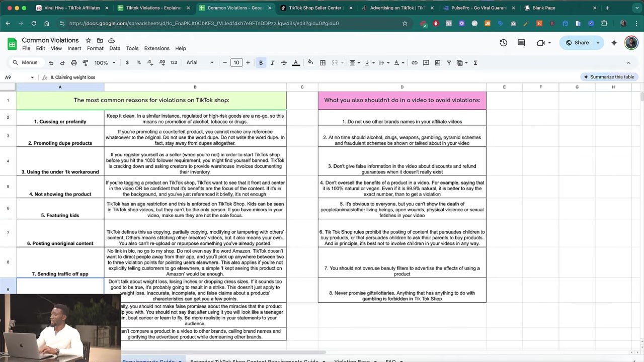644x362 pixels.
Task: Click the print icon in toolbar
Action: click(74, 63)
